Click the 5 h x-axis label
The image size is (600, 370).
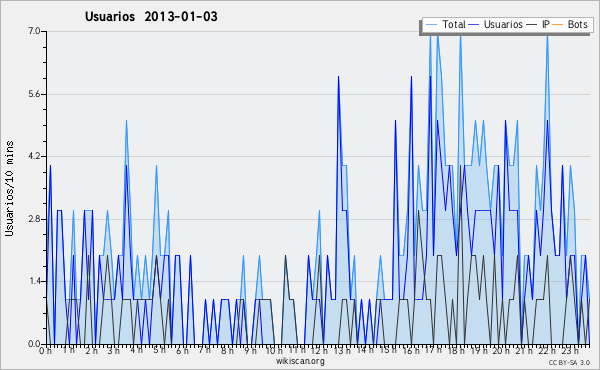(159, 350)
